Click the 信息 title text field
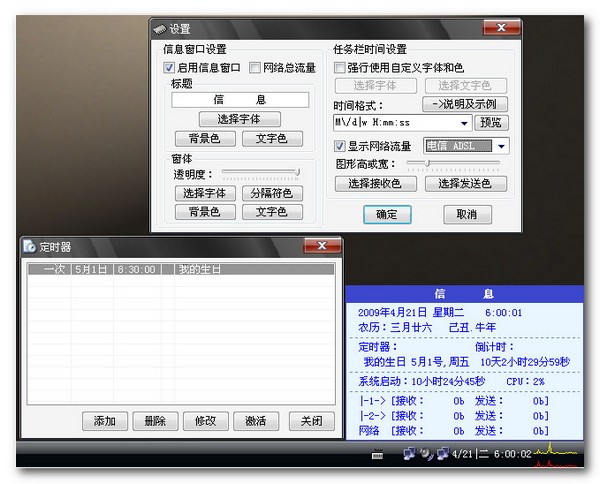 pyautogui.click(x=239, y=100)
